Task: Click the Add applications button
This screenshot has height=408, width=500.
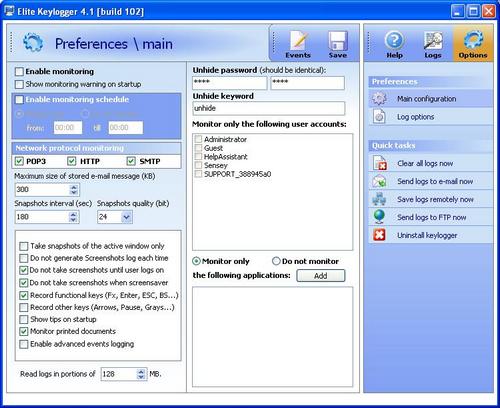Action: click(x=321, y=276)
